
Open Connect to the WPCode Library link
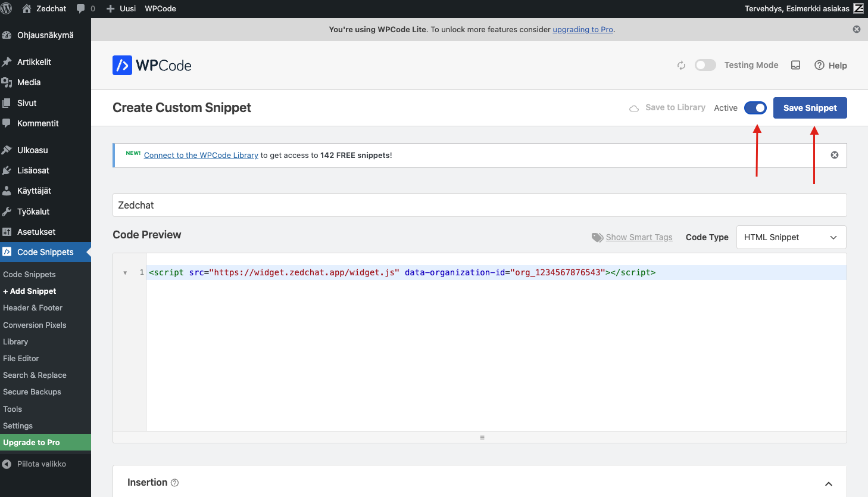[201, 156]
